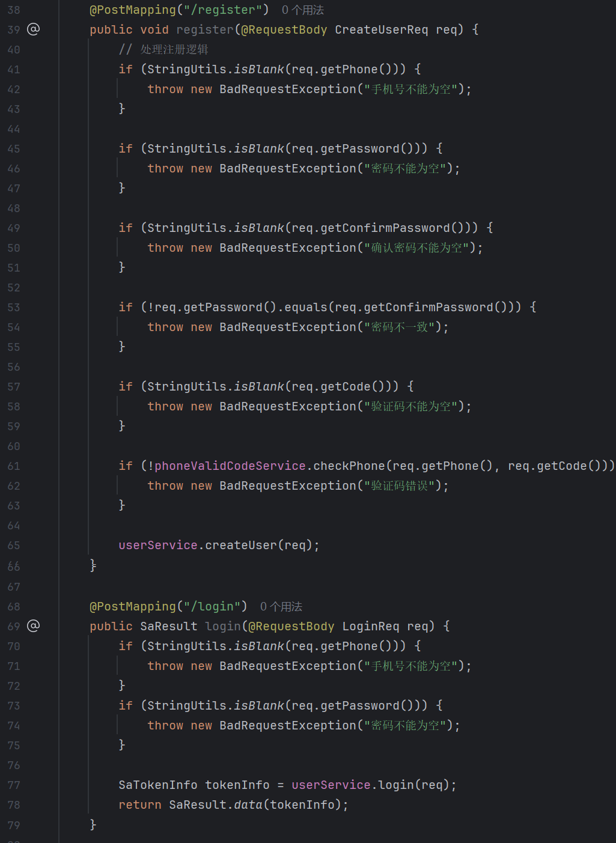Click the return keyword on line 78
Viewport: 616px width, 843px height.
[x=140, y=805]
